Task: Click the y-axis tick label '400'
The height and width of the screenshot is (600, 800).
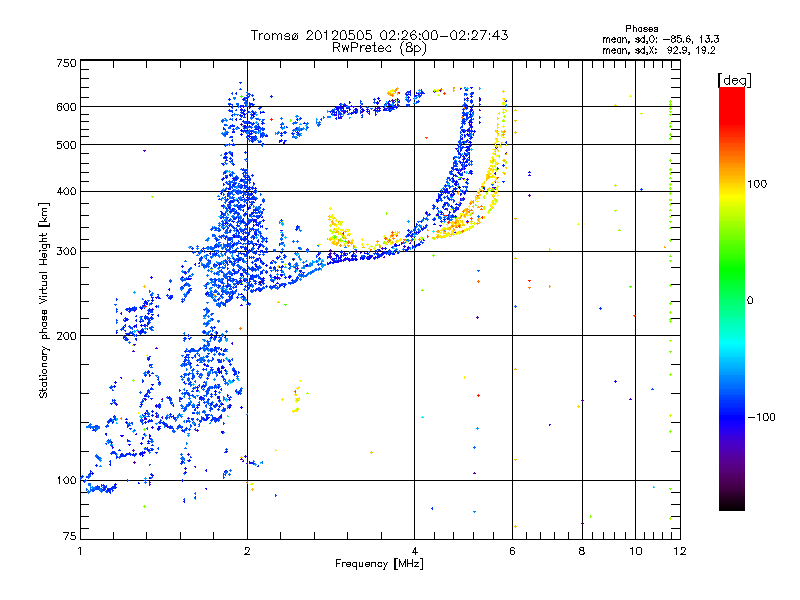Action: point(67,191)
